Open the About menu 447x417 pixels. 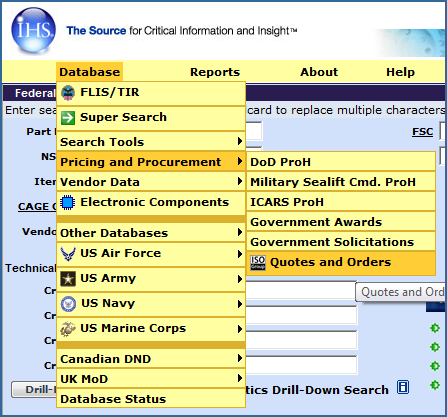pos(319,72)
